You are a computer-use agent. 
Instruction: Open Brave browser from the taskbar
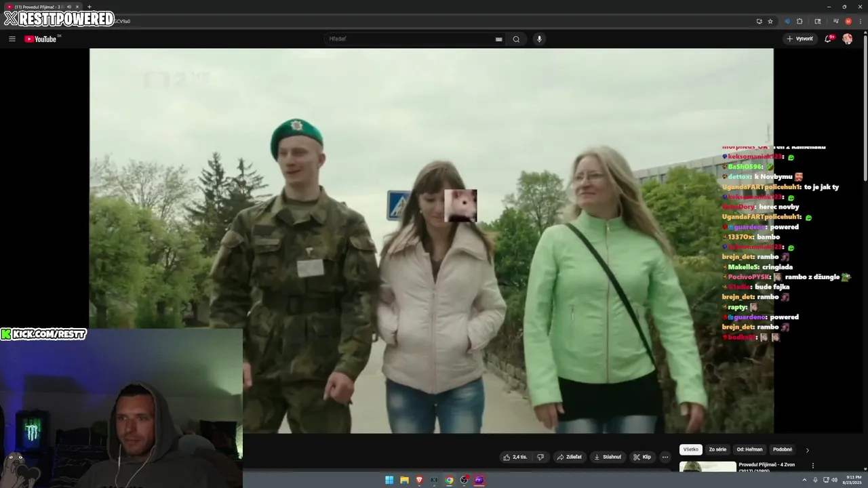(x=419, y=480)
